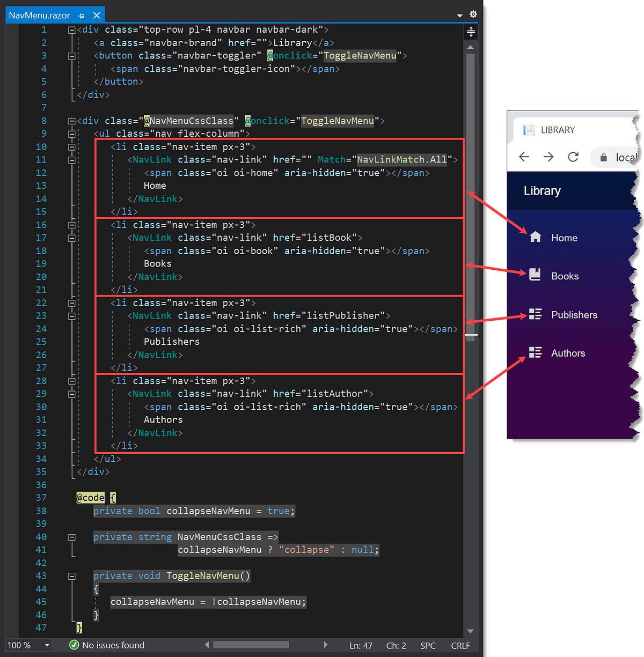Open the editor options gear icon
Image resolution: width=644 pixels, height=657 pixels.
(x=473, y=14)
